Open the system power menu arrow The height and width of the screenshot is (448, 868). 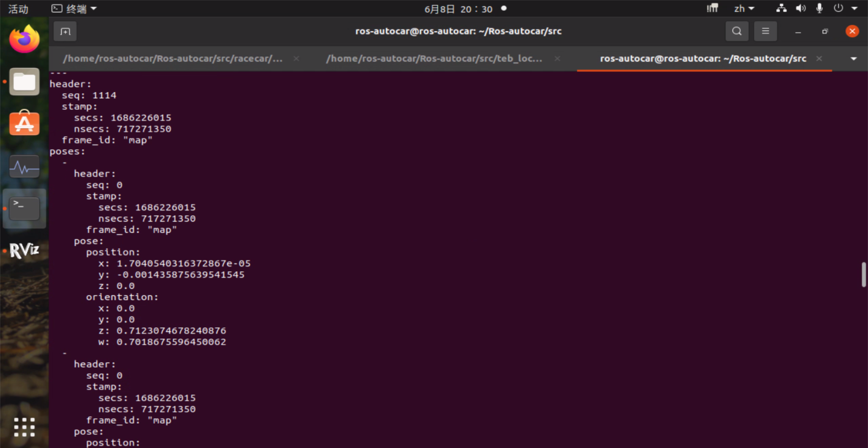[x=854, y=9]
